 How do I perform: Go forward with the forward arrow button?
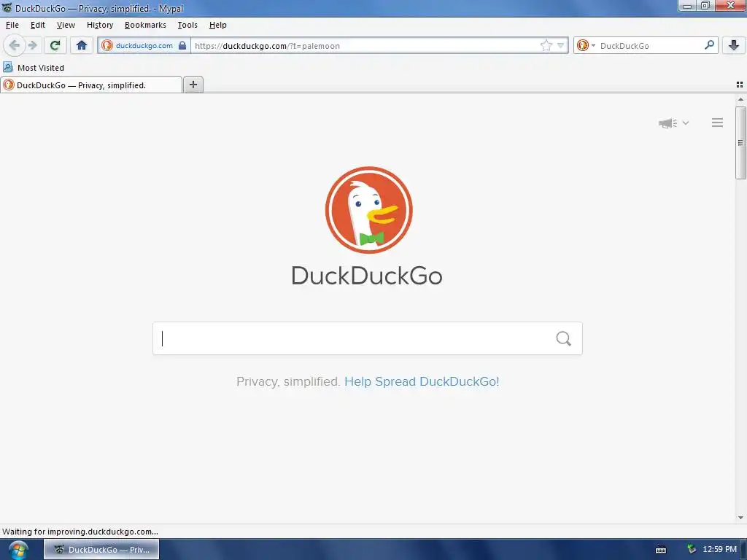pyautogui.click(x=33, y=45)
